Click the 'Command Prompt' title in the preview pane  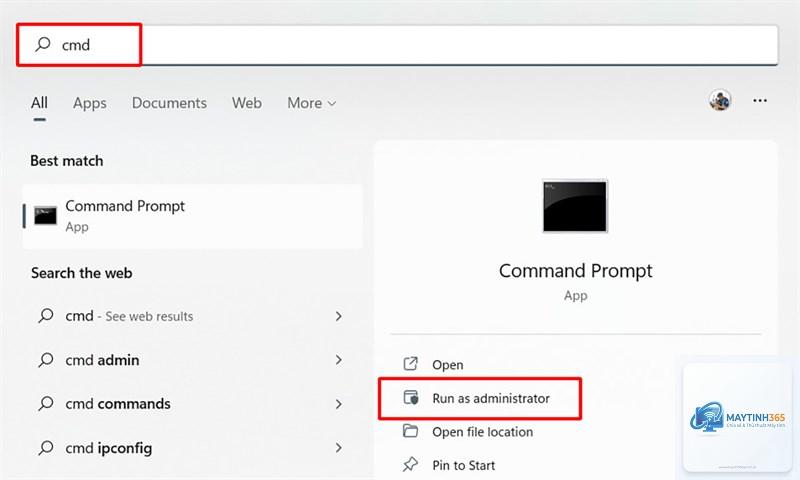pos(576,271)
